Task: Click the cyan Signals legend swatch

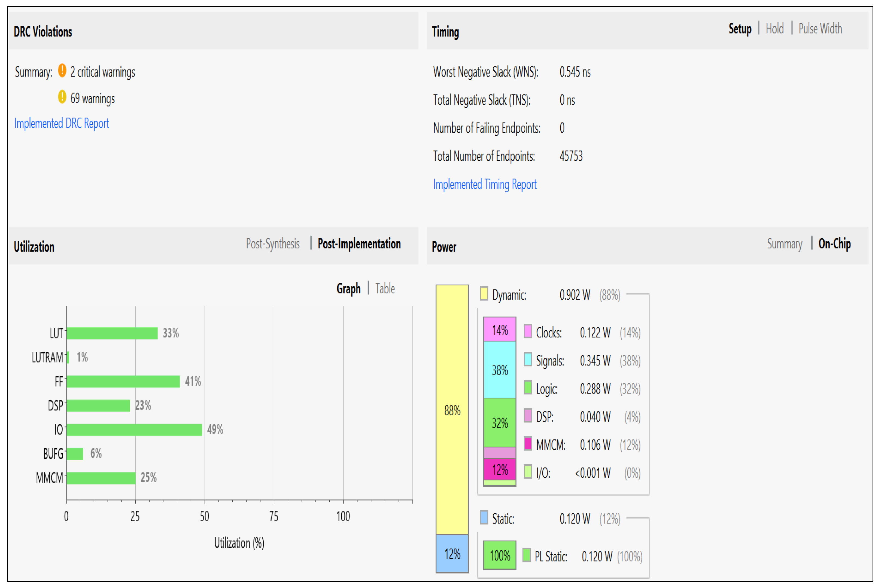Action: click(527, 359)
